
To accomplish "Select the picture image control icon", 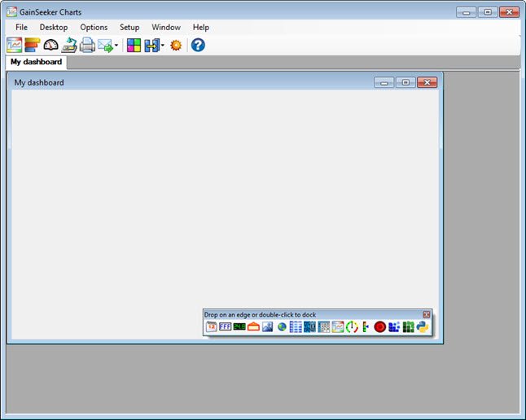I will (x=267, y=327).
